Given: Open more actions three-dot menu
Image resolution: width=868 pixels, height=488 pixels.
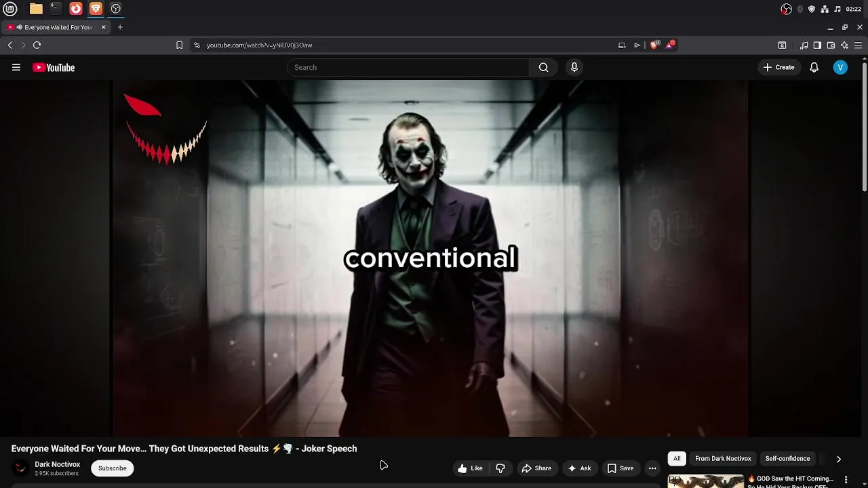Looking at the screenshot, I should 652,468.
